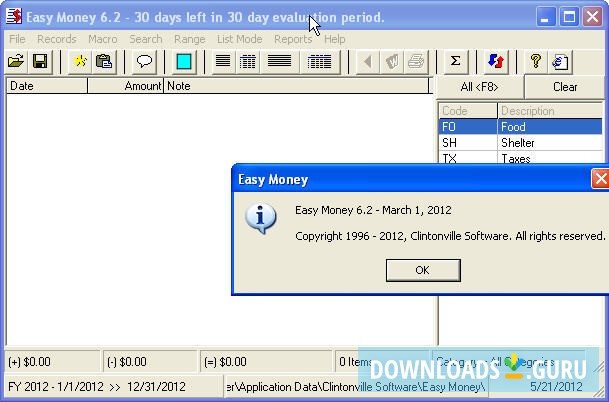This screenshot has height=402, width=609.
Task: Save with the floppy disk icon
Action: click(40, 62)
